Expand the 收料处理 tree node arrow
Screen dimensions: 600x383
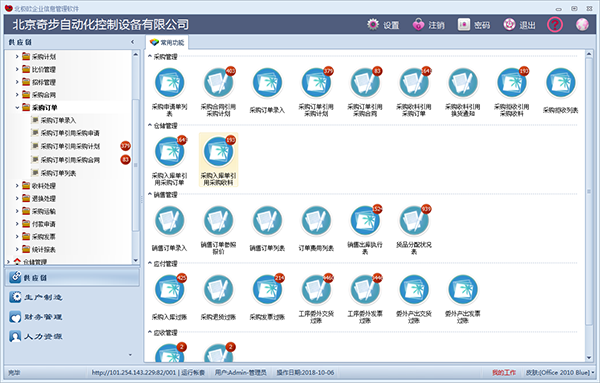point(17,186)
